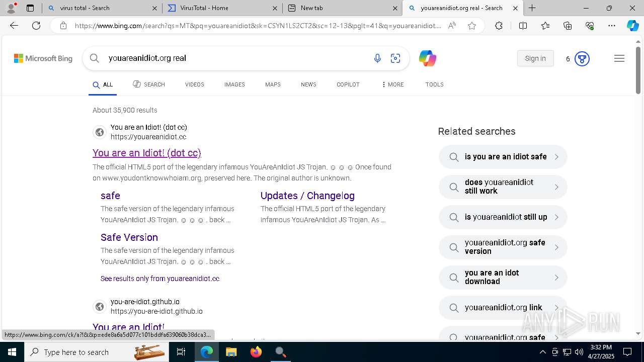View site information lock icon
The width and height of the screenshot is (644, 362).
[63, 26]
